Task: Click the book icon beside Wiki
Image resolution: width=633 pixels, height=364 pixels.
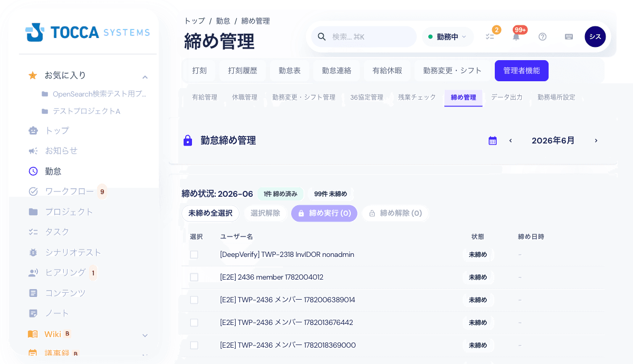Action: coord(33,334)
